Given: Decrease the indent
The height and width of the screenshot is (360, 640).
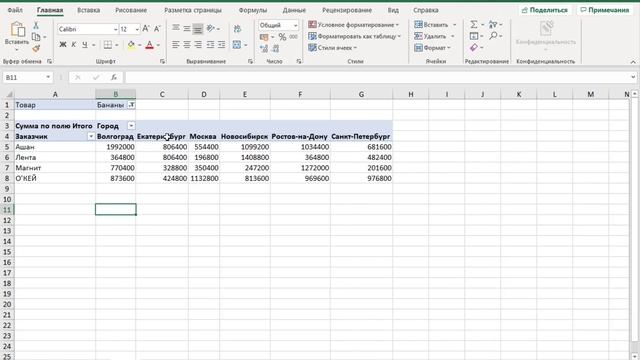Looking at the screenshot, I should click(x=210, y=44).
